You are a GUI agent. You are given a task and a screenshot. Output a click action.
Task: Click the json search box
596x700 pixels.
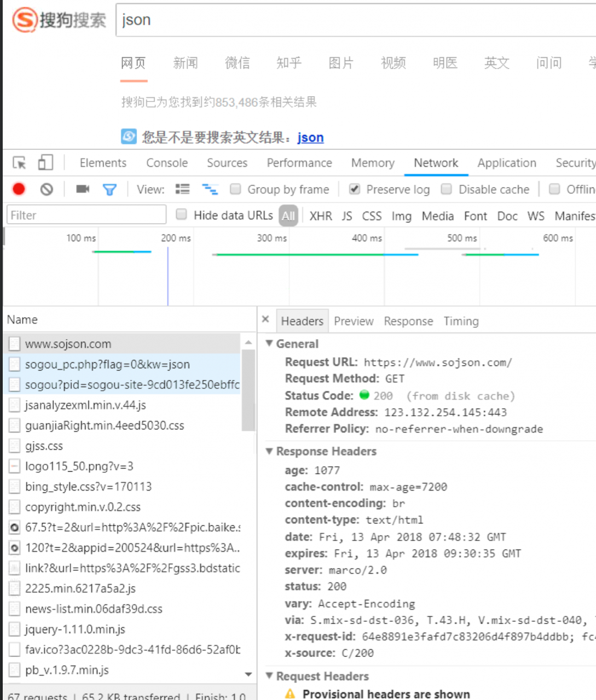[356, 20]
